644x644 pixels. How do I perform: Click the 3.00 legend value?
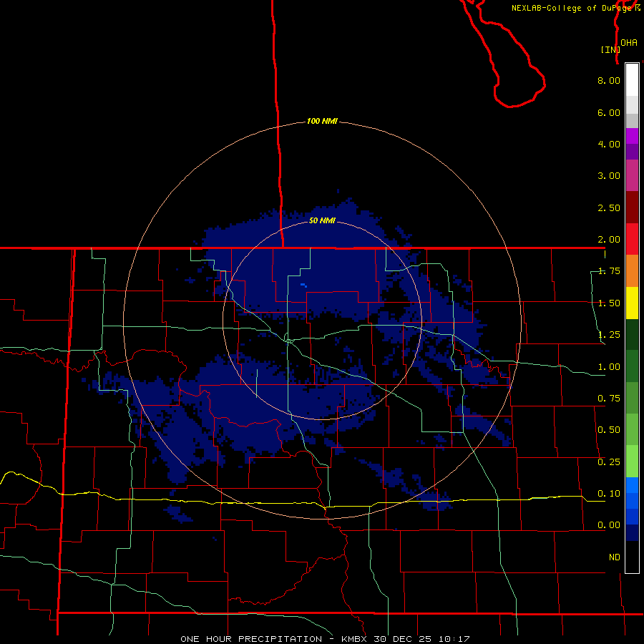(x=609, y=176)
